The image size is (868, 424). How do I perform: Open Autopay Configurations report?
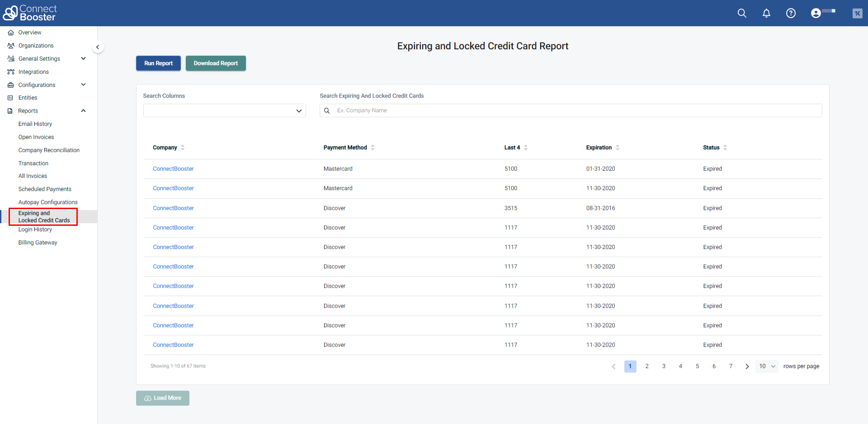48,202
